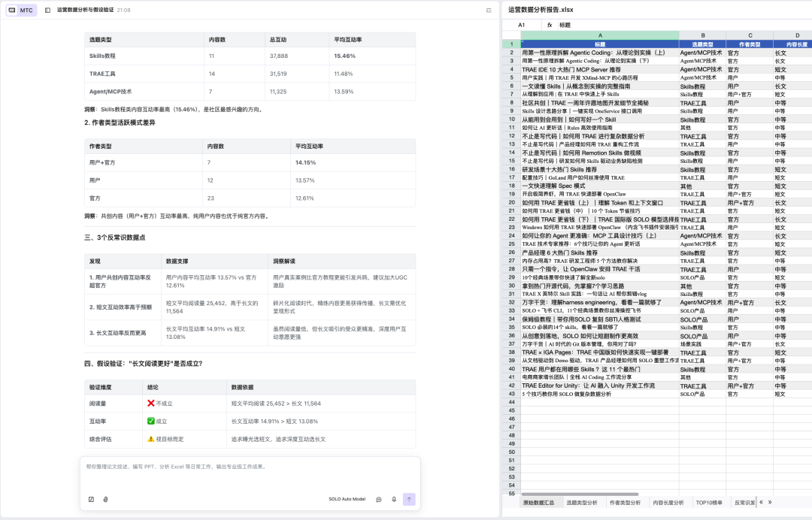Click cell '产品经理 6 大热门 Skills 推荐'
Viewport: 812px width, 520px height.
pos(600,252)
